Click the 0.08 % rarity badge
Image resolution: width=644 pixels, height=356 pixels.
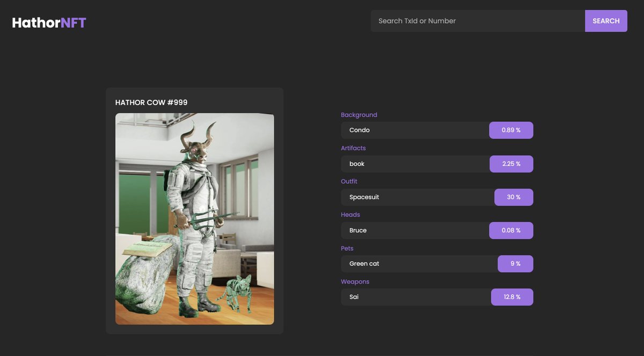click(x=511, y=230)
